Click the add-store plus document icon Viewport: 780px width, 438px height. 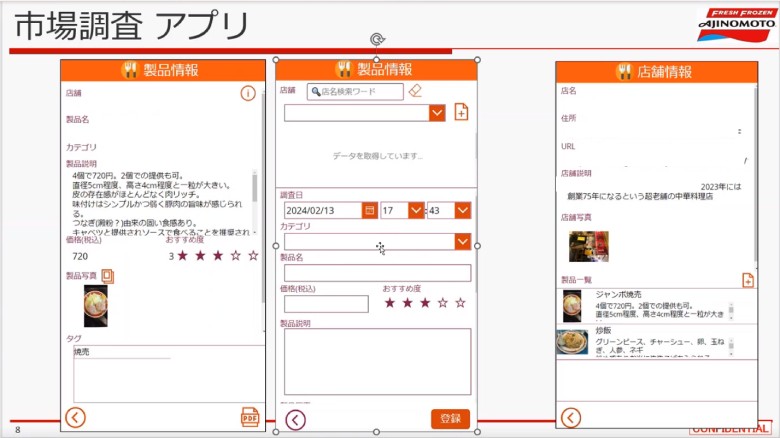tap(461, 112)
